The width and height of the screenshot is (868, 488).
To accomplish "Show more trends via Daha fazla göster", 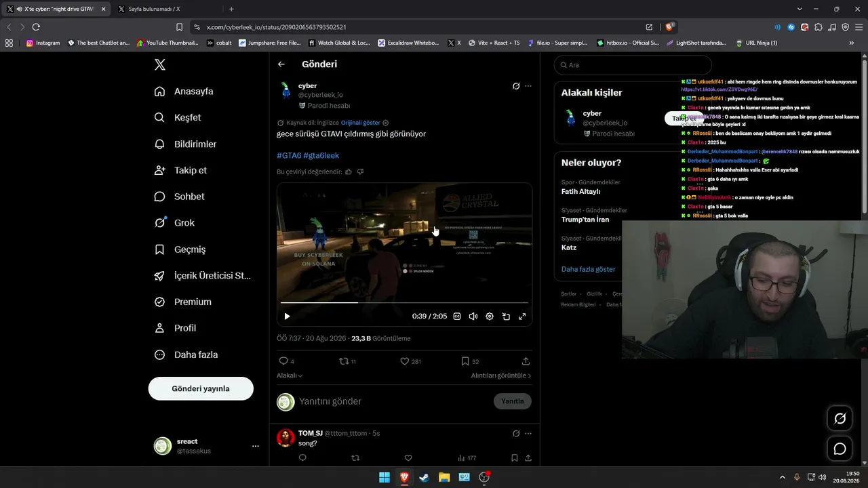I will (589, 269).
